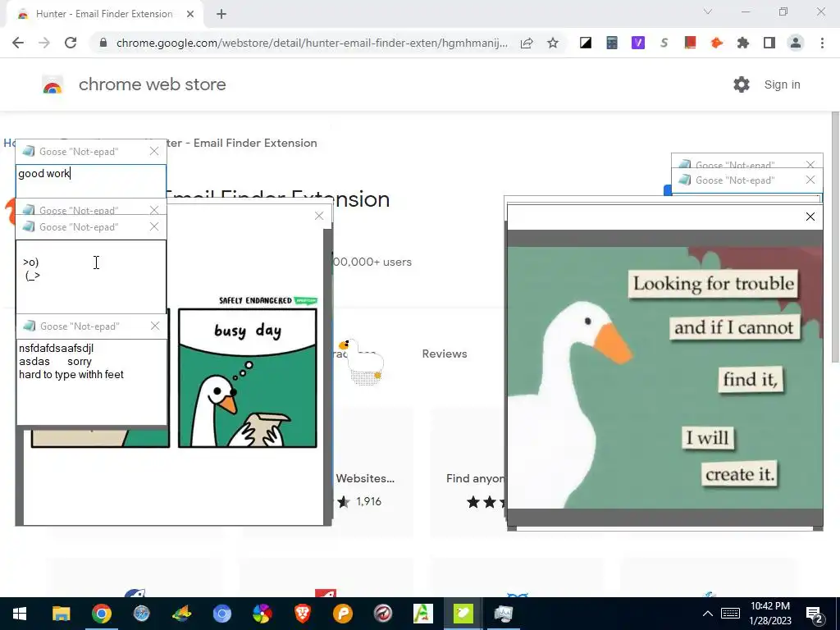Open Google Chrome from the taskbar

pyautogui.click(x=101, y=614)
